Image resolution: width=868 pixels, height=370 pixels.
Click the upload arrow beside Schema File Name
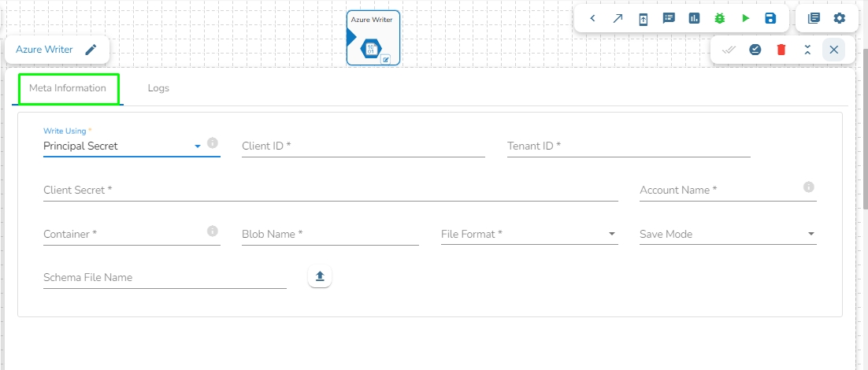320,276
